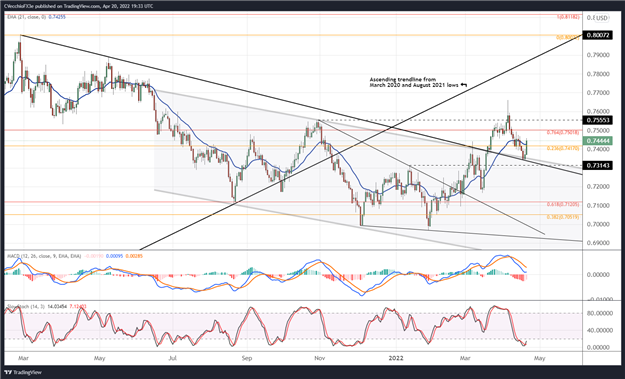Image resolution: width=625 pixels, height=379 pixels.
Task: Click the 0.75553 price level tag
Action: (x=597, y=120)
